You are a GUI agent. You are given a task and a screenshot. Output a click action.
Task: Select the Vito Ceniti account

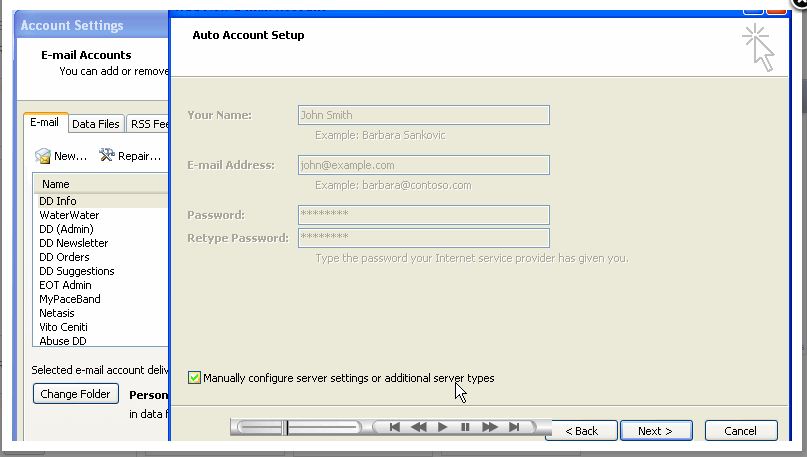click(101, 327)
